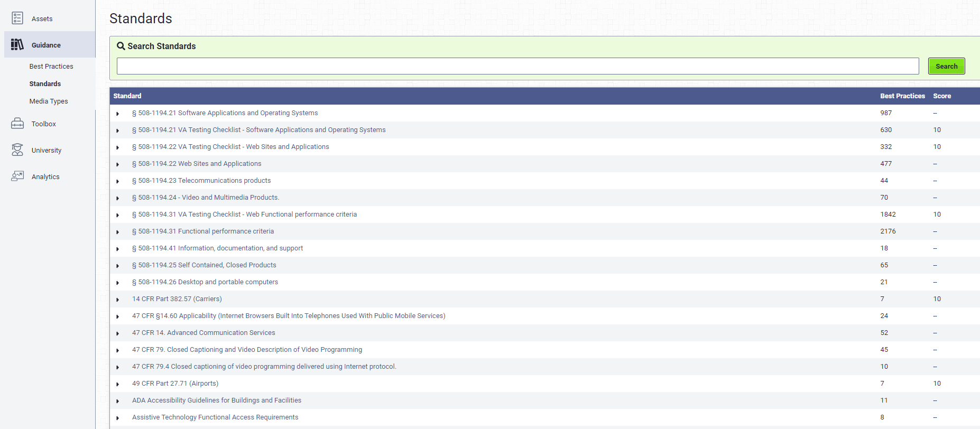Open § 508-1194.23 Telecommunications products link
980x429 pixels.
tap(201, 181)
